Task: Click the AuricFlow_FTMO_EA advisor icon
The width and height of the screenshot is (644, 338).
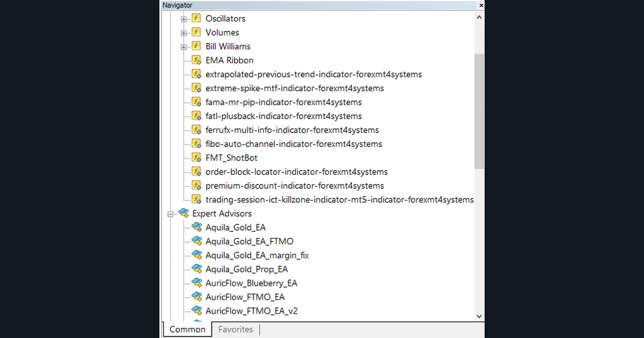Action: (197, 297)
